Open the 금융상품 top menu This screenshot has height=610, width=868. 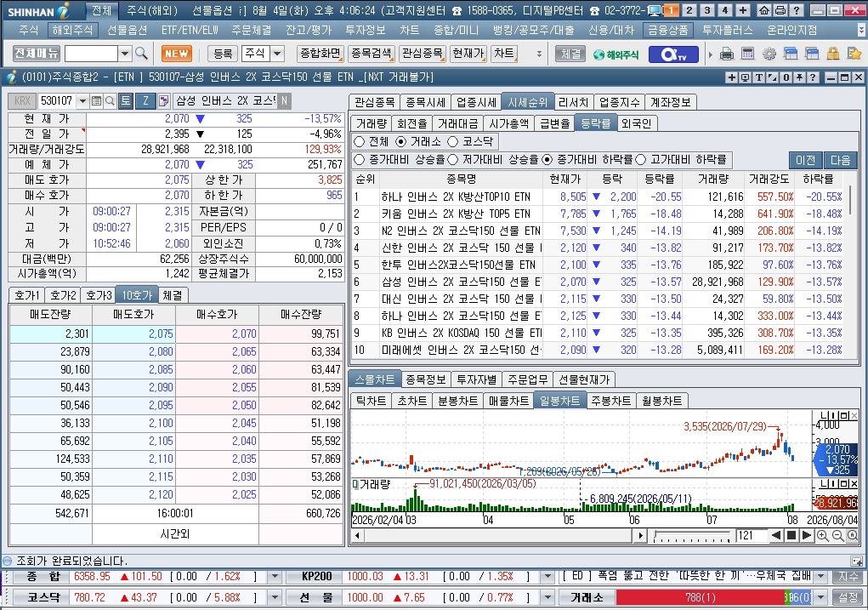(x=668, y=30)
